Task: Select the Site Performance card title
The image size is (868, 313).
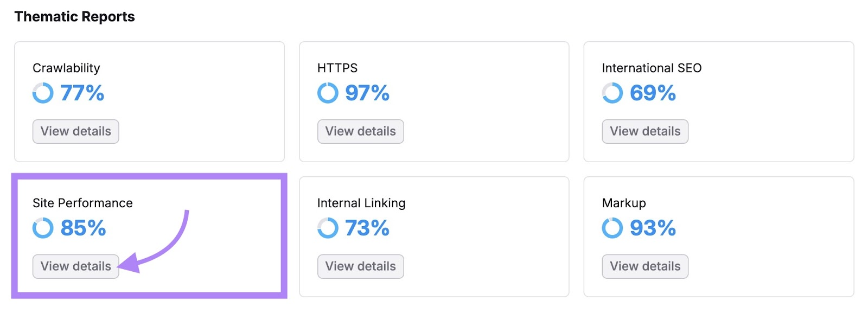Action: [82, 203]
